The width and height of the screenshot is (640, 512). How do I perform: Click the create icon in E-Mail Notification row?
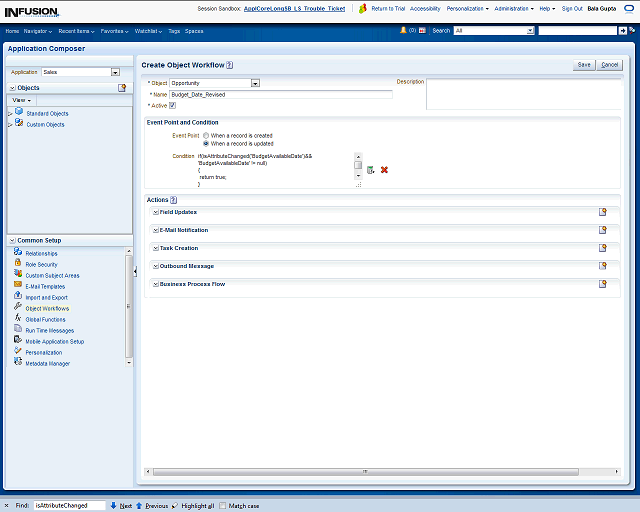pyautogui.click(x=603, y=230)
